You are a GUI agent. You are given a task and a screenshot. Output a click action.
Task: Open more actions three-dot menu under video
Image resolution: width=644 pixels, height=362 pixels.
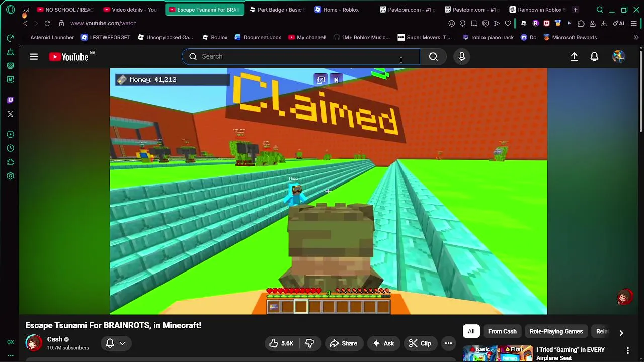click(448, 343)
